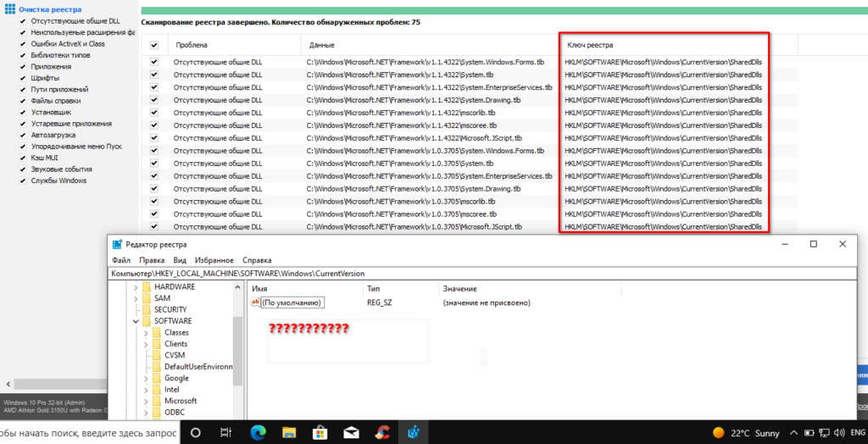Click the SAM folder icon in registry tree

click(146, 298)
